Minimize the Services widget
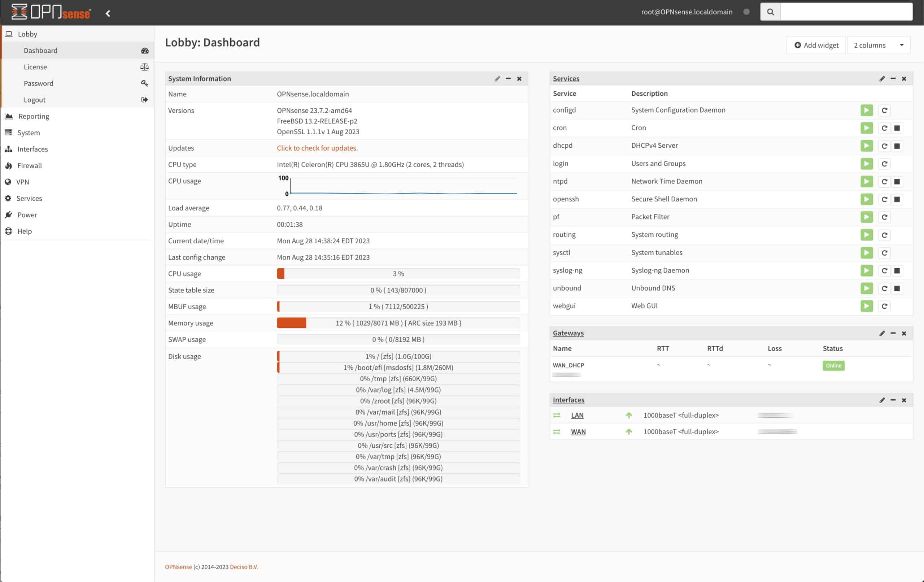 [x=893, y=78]
